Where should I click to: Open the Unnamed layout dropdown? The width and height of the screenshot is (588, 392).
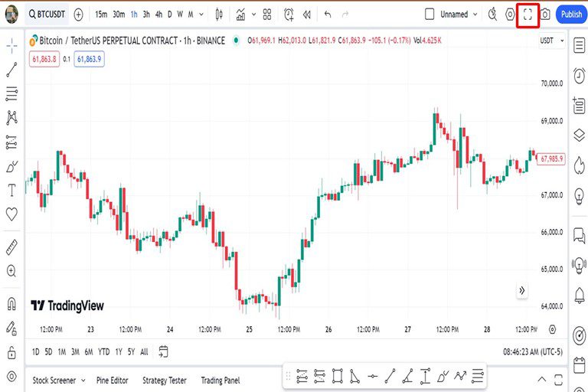point(459,15)
